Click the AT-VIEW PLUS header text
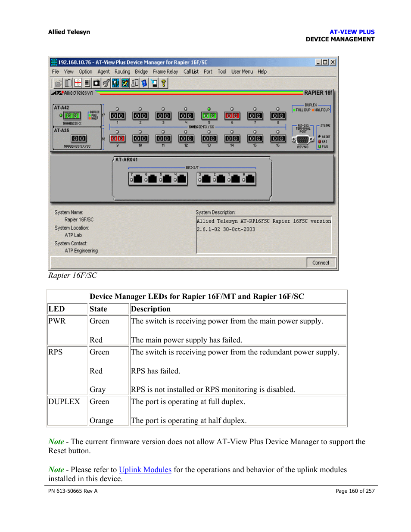411x532 pixels. [x=352, y=32]
